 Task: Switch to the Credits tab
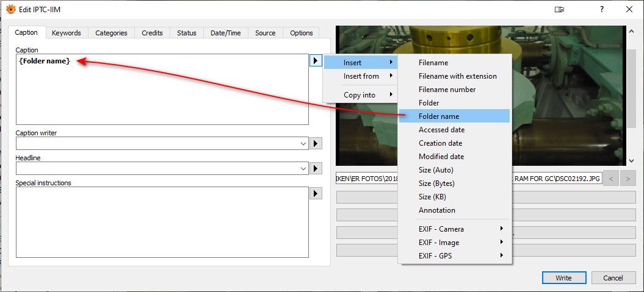point(153,33)
